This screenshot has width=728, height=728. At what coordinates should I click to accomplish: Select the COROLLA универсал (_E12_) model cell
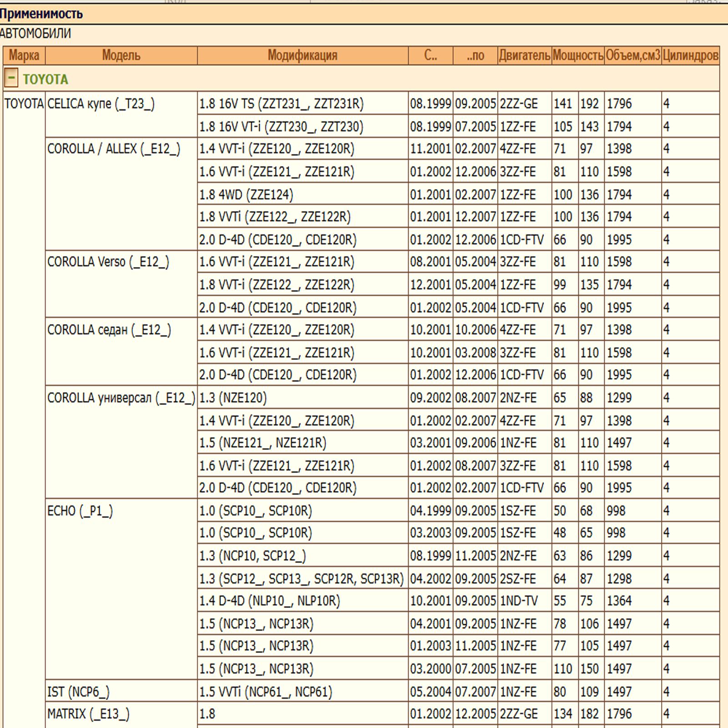pos(121,398)
